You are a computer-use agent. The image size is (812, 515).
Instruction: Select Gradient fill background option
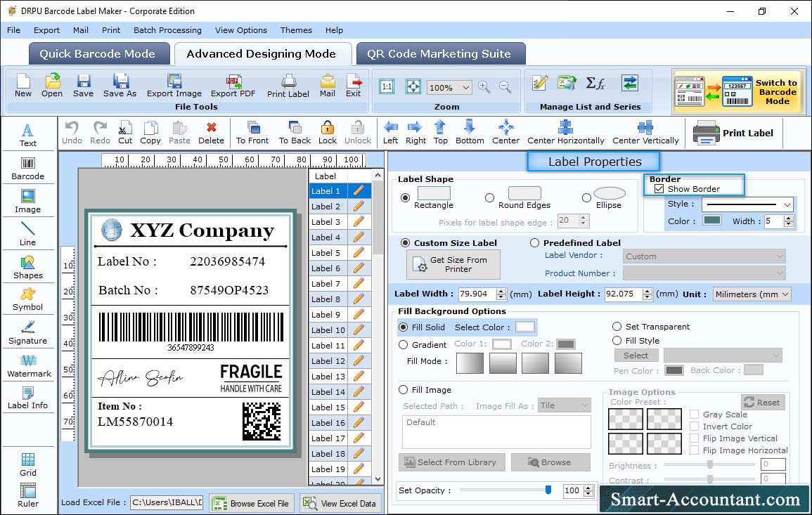pos(403,345)
